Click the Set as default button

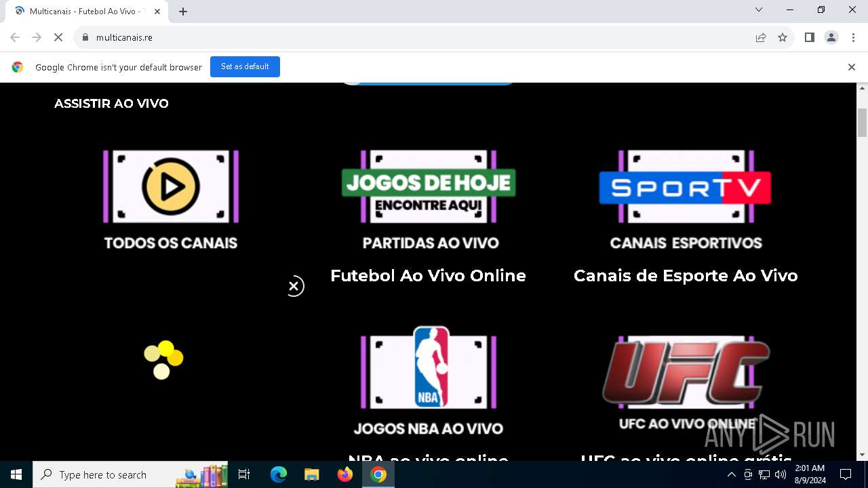pos(245,67)
